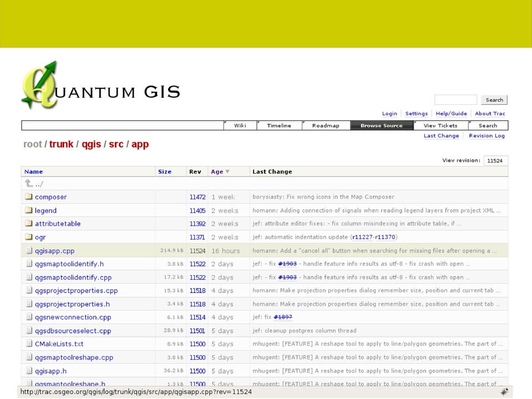The width and height of the screenshot is (532, 399).
Task: Open the ogr folder link
Action: [40, 237]
